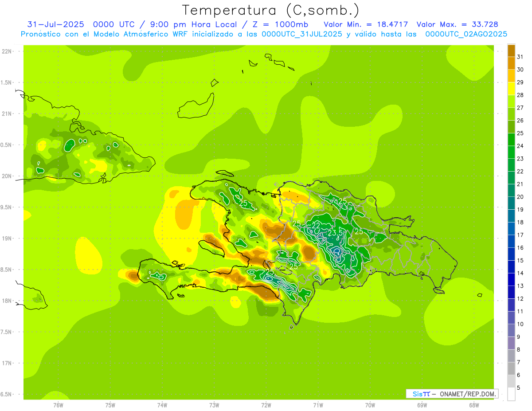The image size is (532, 411).
Task: Click the purple legend swatch between 8 and 9
Action: pos(511,343)
